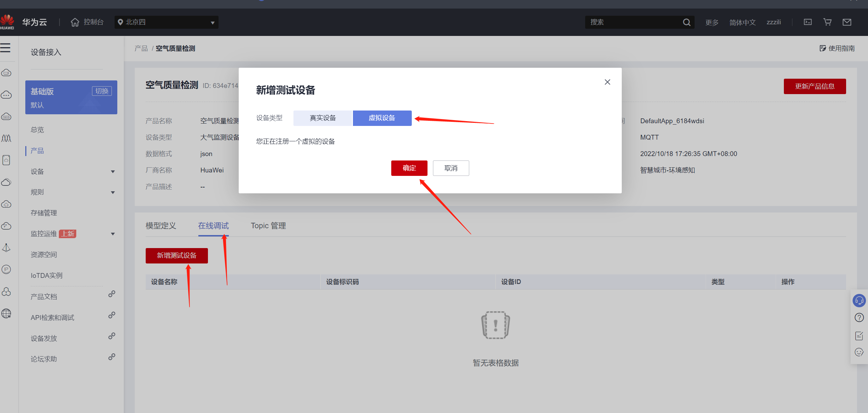
Task: Click the search magnifier icon
Action: (686, 22)
